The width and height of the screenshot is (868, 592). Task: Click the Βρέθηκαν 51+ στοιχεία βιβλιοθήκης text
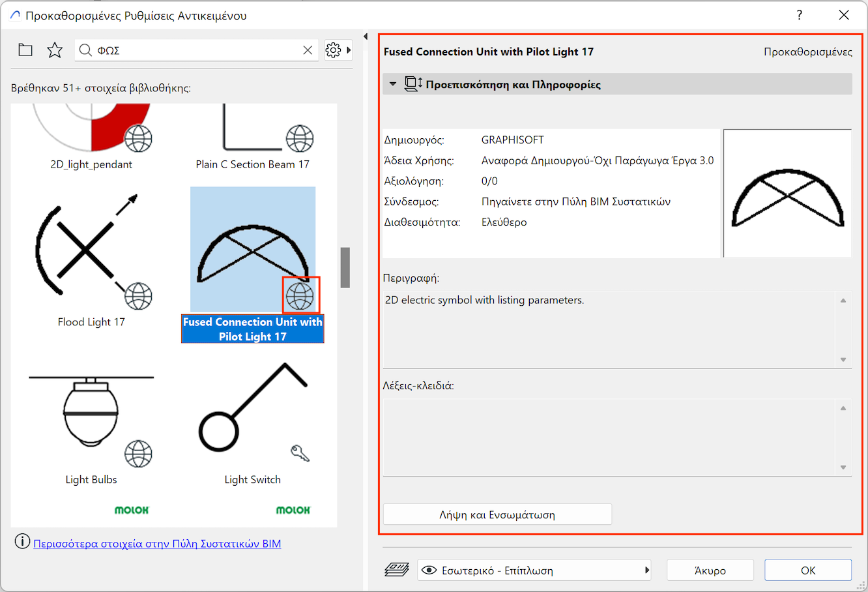[101, 88]
